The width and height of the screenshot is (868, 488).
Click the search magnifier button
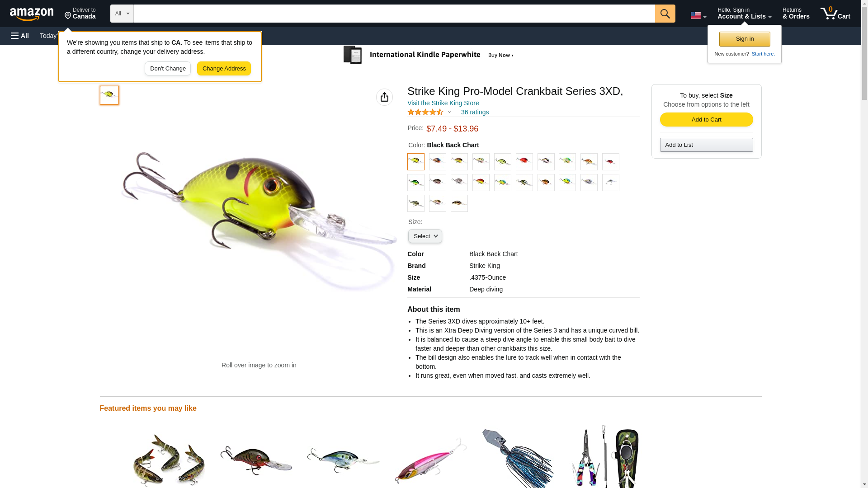coord(665,14)
